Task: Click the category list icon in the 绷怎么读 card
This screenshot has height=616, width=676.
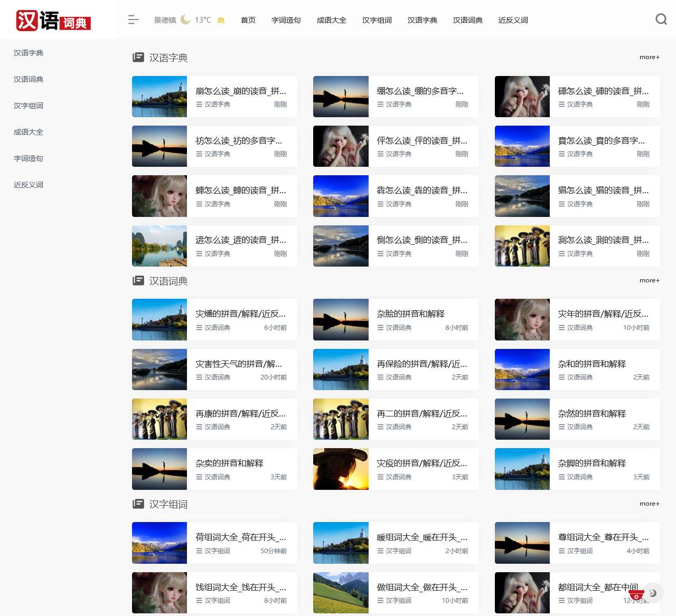Action: click(x=380, y=105)
